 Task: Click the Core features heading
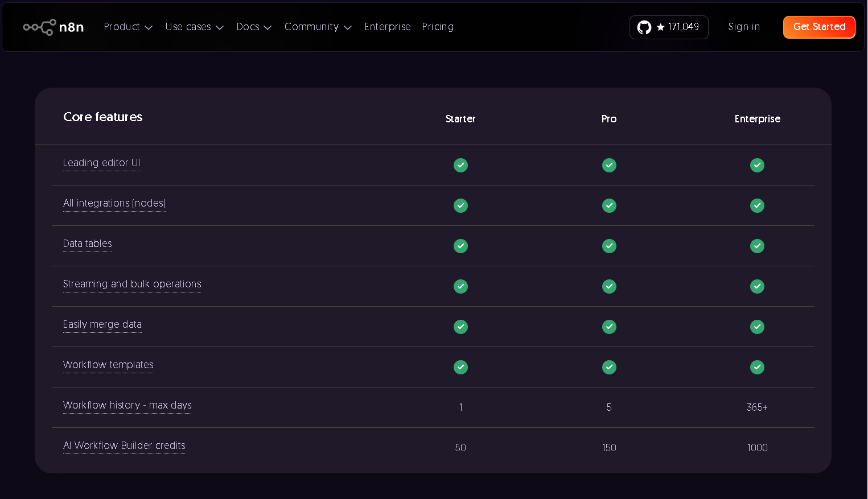(103, 117)
